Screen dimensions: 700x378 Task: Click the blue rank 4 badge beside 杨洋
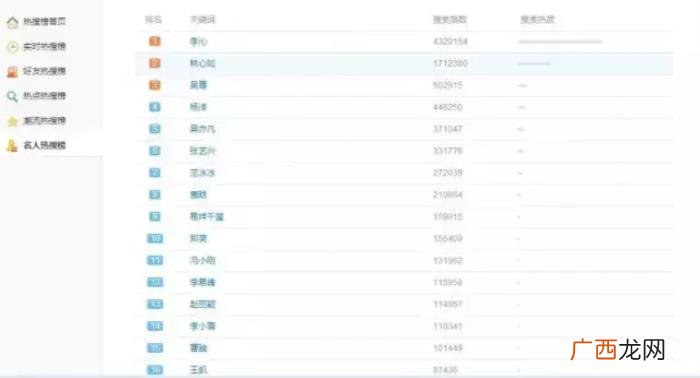[x=154, y=107]
